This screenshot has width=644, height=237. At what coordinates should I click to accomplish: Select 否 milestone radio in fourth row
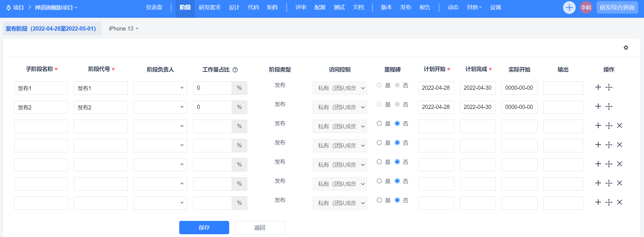(397, 143)
